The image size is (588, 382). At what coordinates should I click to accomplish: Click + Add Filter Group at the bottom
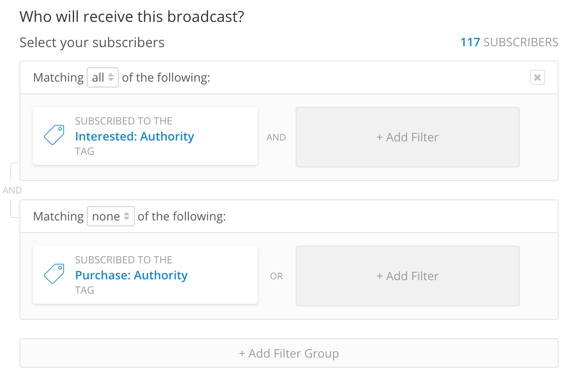[x=289, y=353]
